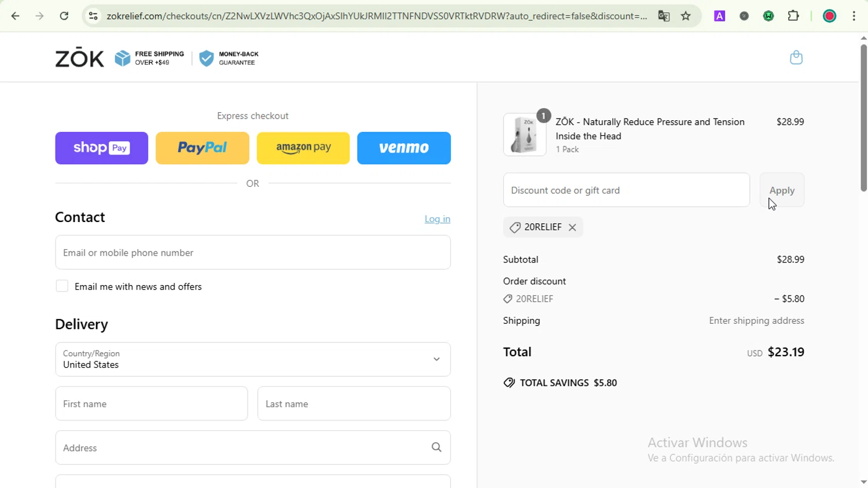Pay with PayPal

pos(203,148)
